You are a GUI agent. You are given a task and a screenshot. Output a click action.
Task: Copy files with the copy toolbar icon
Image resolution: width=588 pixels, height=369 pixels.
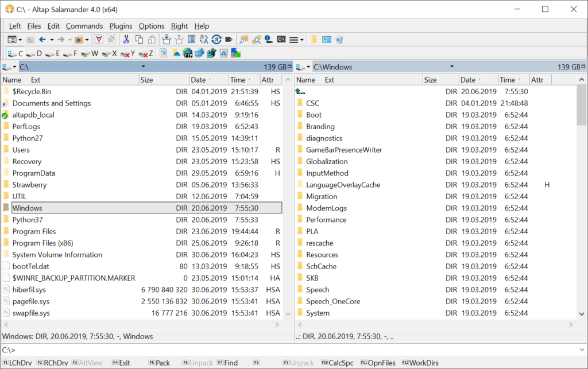(139, 39)
